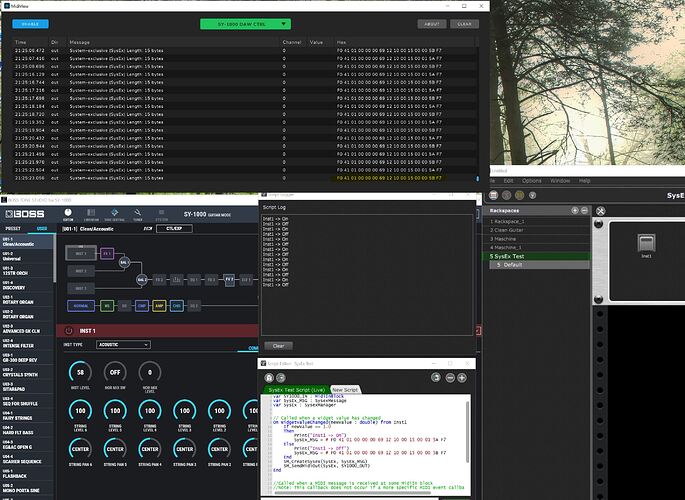Select the 2 Clean Guitar rackspace
Screen dimensions: 685x500
pos(538,230)
